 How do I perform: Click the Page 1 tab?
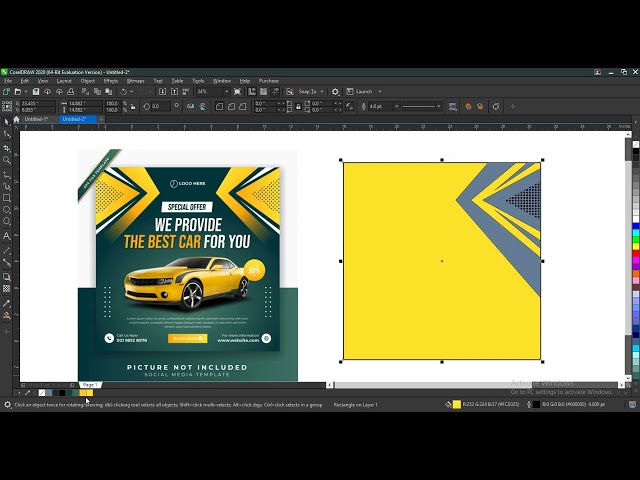tap(90, 385)
